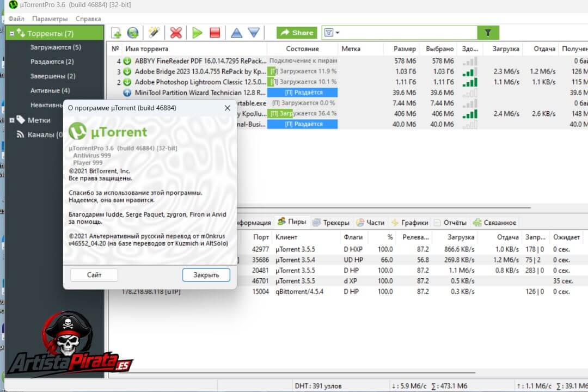Click the green Start torrent play icon
Image resolution: width=588 pixels, height=392 pixels.
tap(197, 33)
